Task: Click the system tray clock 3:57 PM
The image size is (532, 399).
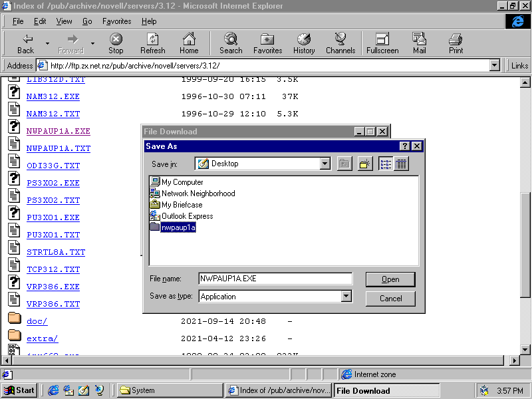Action: point(509,391)
